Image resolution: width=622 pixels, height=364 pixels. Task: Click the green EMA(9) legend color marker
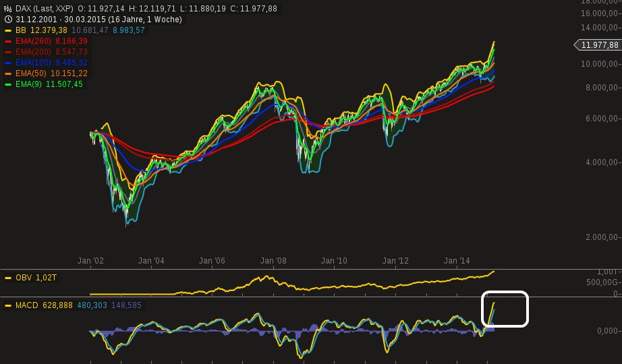pyautogui.click(x=8, y=84)
